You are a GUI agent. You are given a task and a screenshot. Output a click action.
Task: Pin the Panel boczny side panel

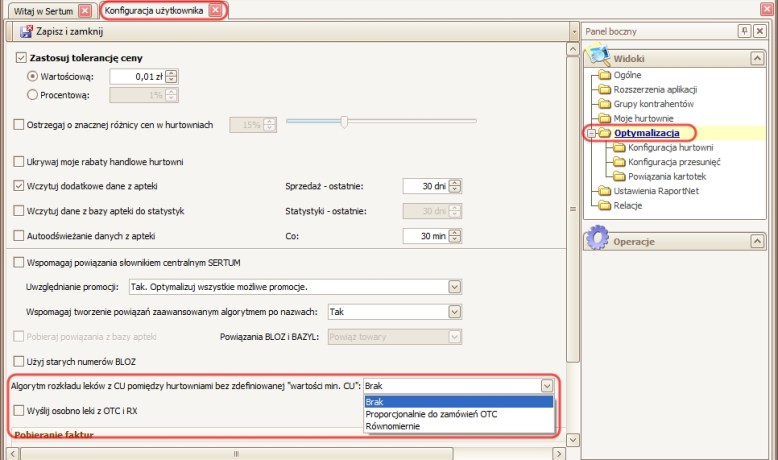(x=744, y=31)
